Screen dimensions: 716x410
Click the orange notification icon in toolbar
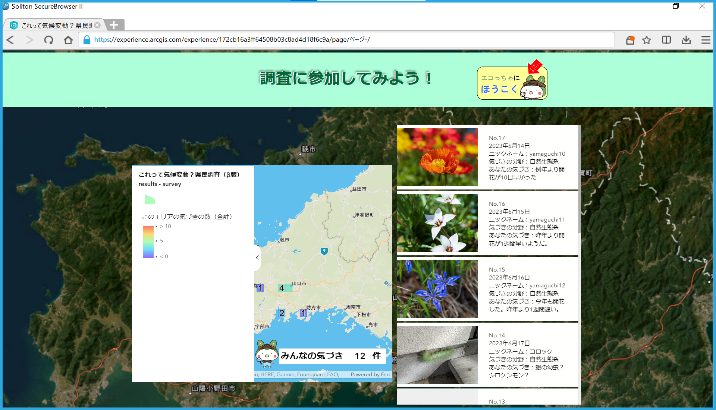630,40
